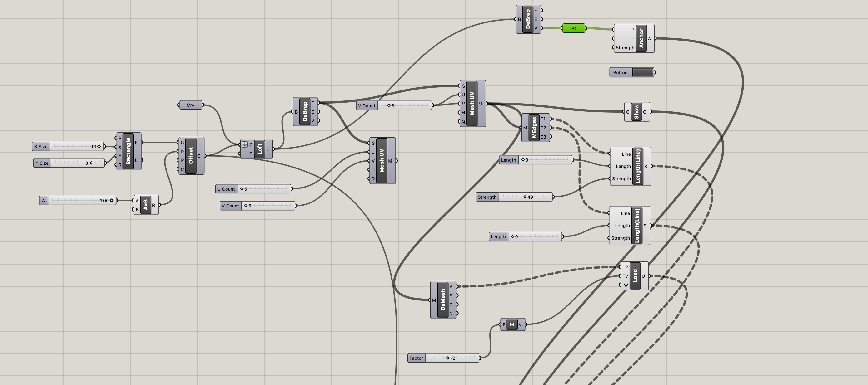
Task: Select the Load component
Action: pyautogui.click(x=635, y=275)
